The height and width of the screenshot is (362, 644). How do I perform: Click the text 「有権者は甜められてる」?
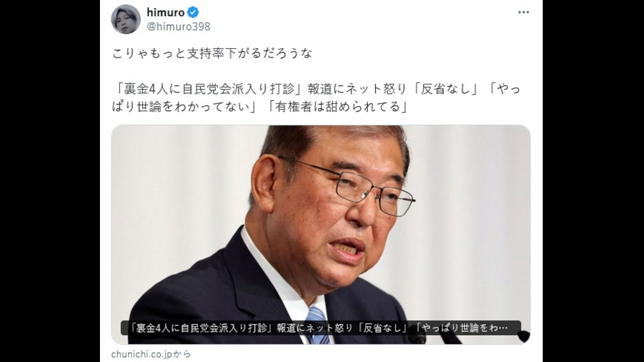click(339, 107)
